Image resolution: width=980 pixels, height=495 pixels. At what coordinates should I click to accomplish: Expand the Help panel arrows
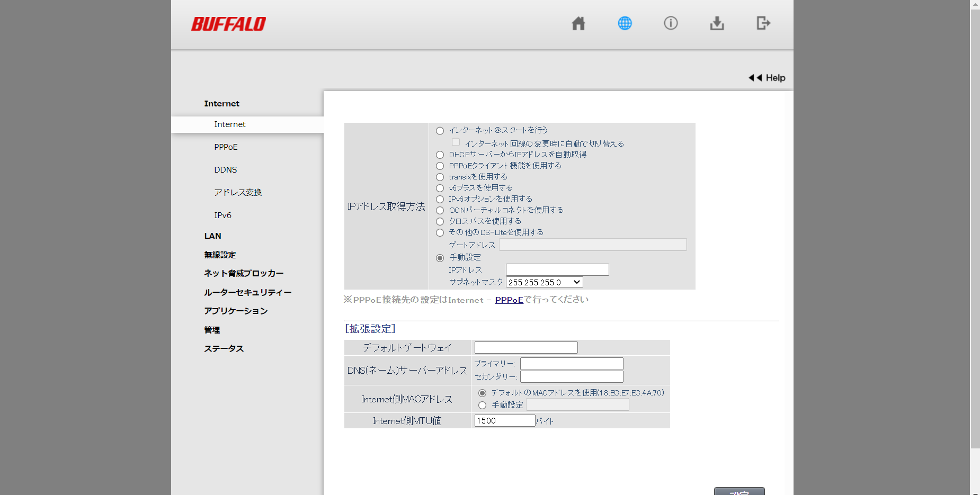755,78
